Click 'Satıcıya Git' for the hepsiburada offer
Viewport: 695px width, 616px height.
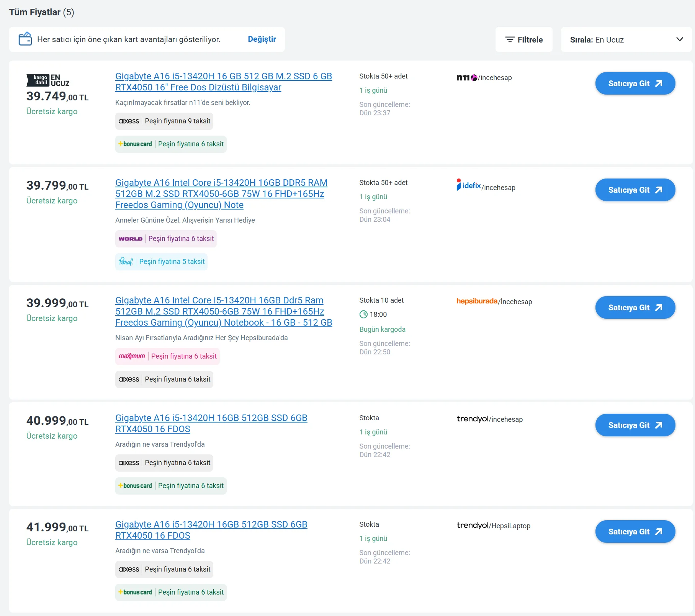point(635,308)
